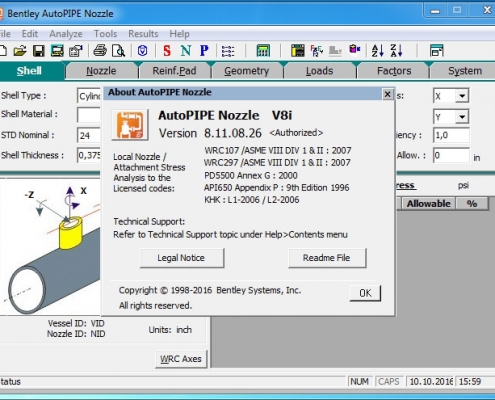The height and width of the screenshot is (400, 495).
Task: Switch to the Reinf.Pad tab
Action: point(174,71)
